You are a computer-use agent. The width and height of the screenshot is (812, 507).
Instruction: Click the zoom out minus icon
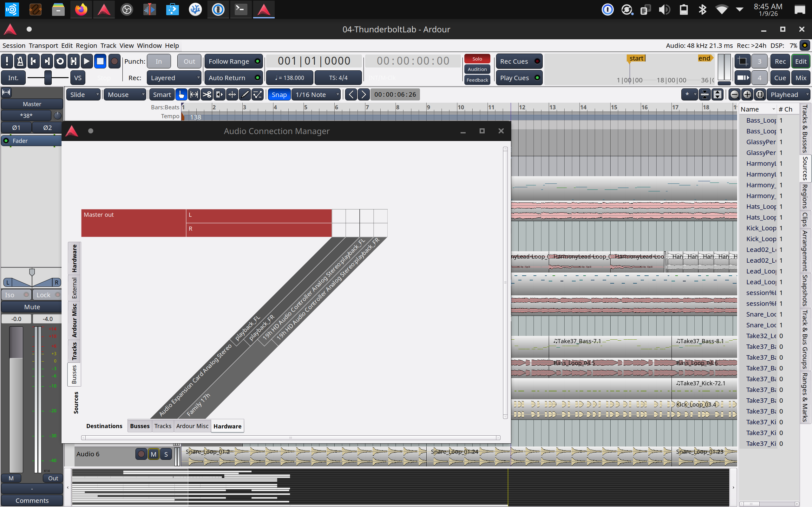click(x=734, y=94)
